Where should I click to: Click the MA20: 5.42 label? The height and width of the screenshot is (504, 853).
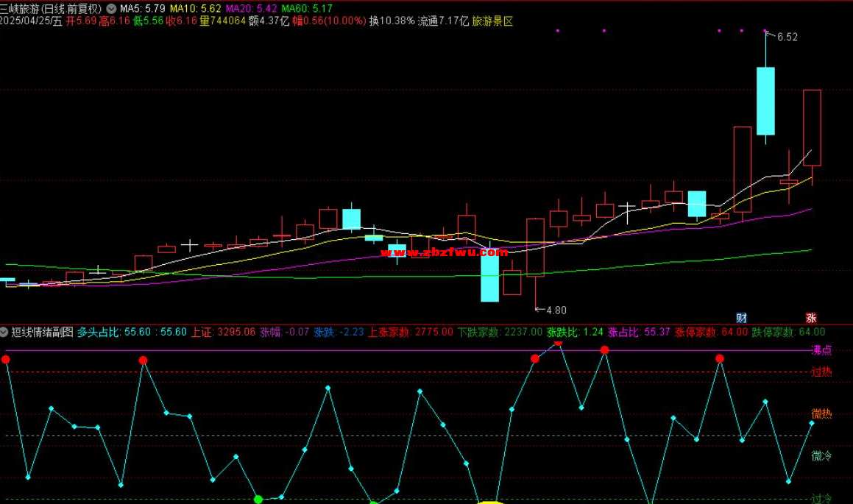pyautogui.click(x=251, y=9)
